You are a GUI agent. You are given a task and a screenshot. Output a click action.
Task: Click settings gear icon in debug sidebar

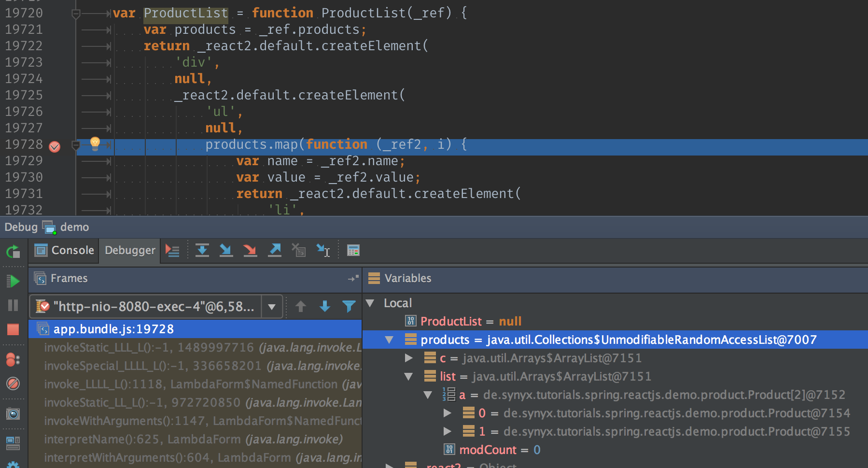tap(13, 464)
